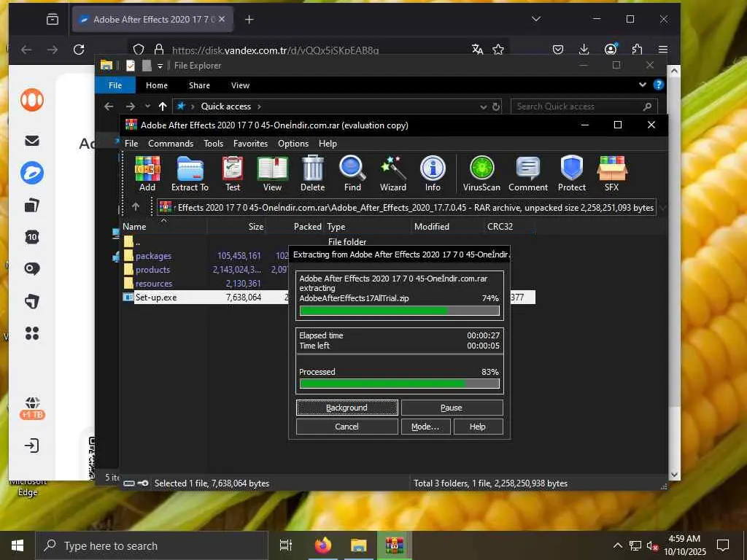Open WinRAR Commands menu
This screenshot has height=560, width=747.
pos(171,144)
